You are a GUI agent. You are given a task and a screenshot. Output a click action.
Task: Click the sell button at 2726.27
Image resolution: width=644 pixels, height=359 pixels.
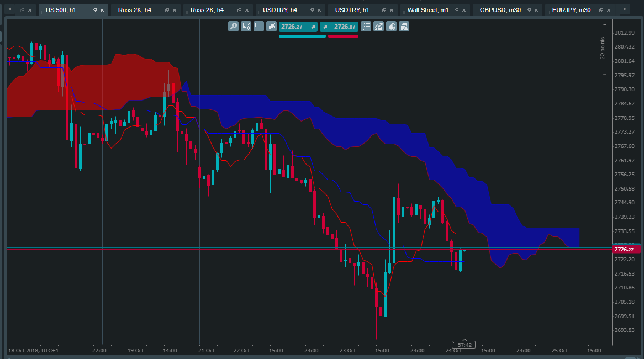(298, 27)
